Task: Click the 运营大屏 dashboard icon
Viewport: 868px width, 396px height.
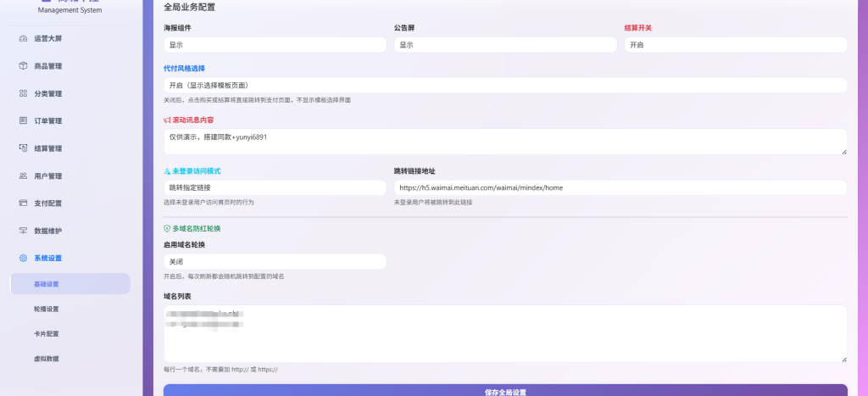Action: point(23,39)
